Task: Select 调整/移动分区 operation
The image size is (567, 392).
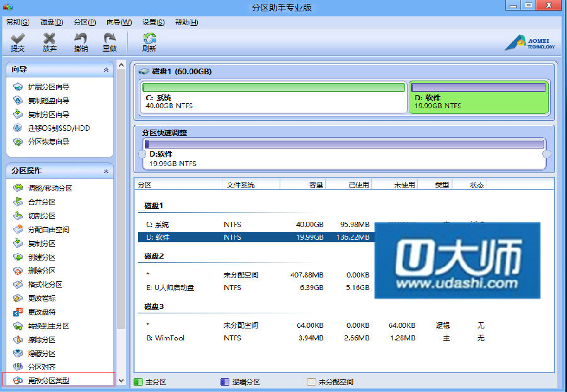Action: 50,188
